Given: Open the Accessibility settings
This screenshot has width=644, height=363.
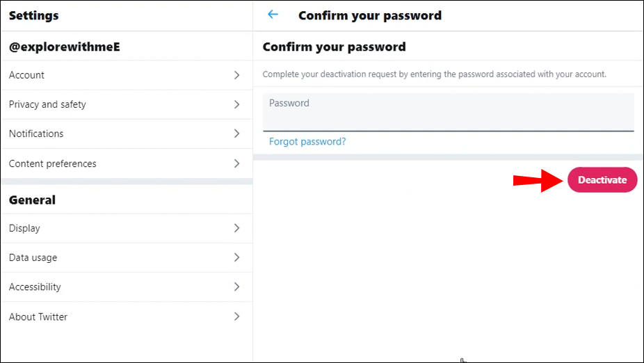Looking at the screenshot, I should [35, 287].
